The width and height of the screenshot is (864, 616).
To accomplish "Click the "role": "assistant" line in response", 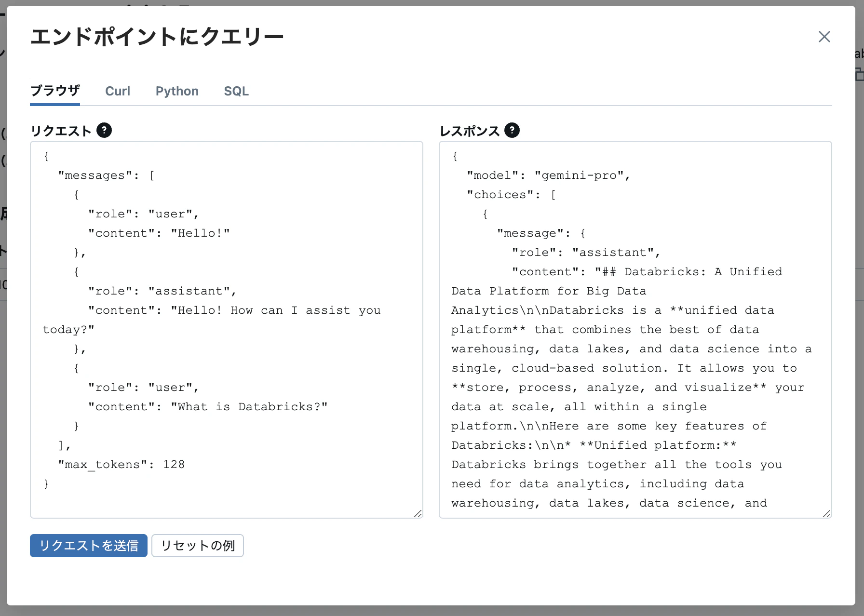I will click(x=586, y=253).
